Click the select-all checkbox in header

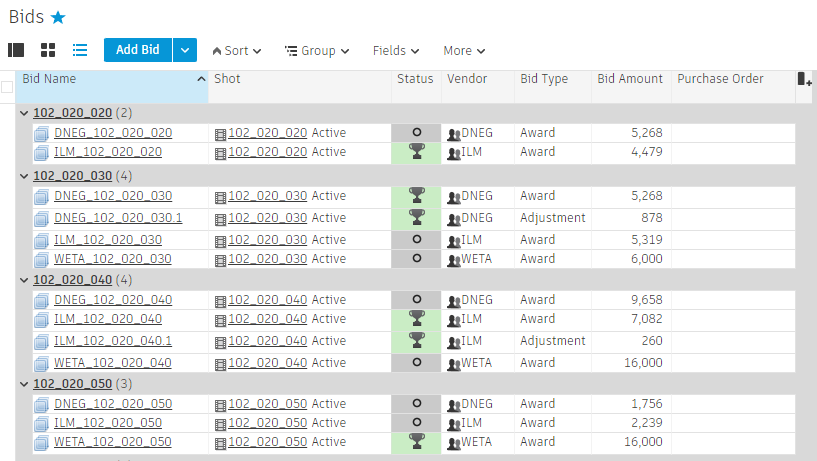pyautogui.click(x=7, y=87)
